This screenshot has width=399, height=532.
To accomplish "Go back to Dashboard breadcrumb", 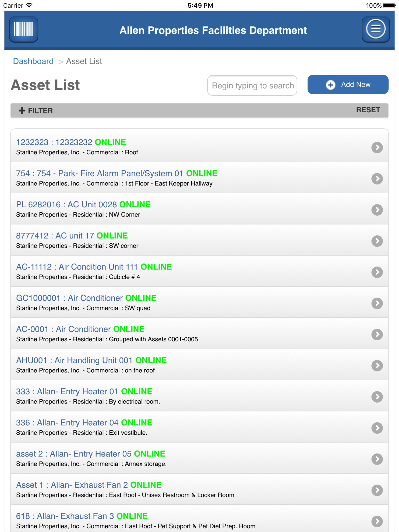I will point(33,61).
